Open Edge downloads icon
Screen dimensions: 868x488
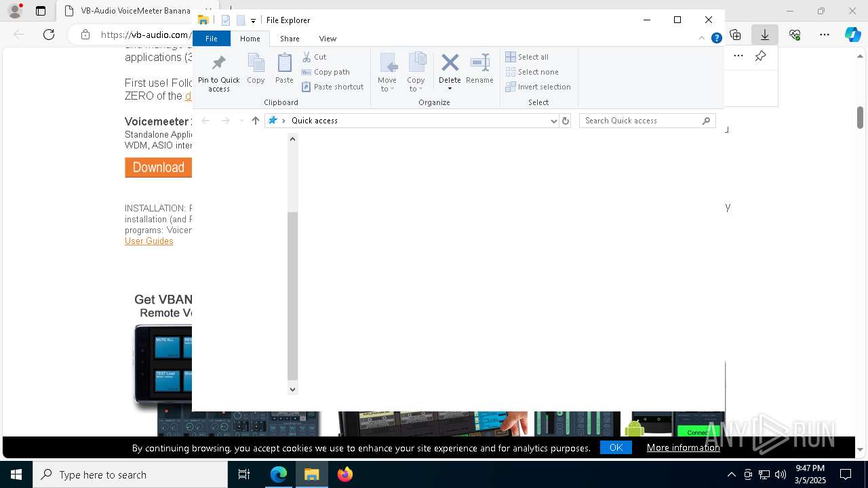click(x=765, y=35)
